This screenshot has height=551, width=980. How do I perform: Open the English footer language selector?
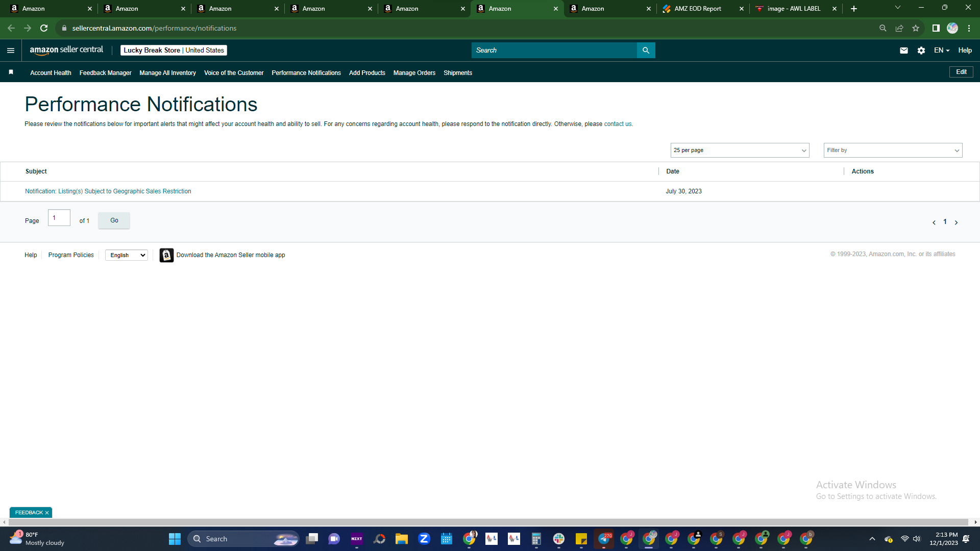[127, 255]
